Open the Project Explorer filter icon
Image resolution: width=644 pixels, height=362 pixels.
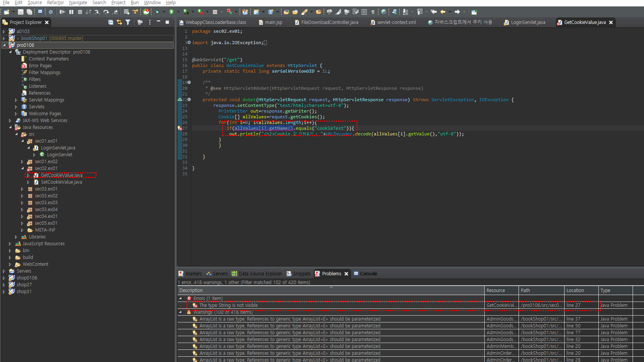pos(128,22)
